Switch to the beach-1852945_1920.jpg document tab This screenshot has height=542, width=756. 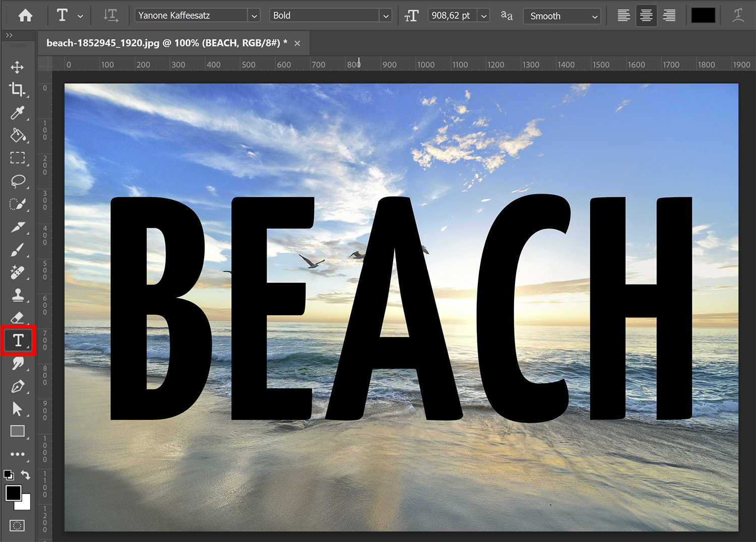166,43
